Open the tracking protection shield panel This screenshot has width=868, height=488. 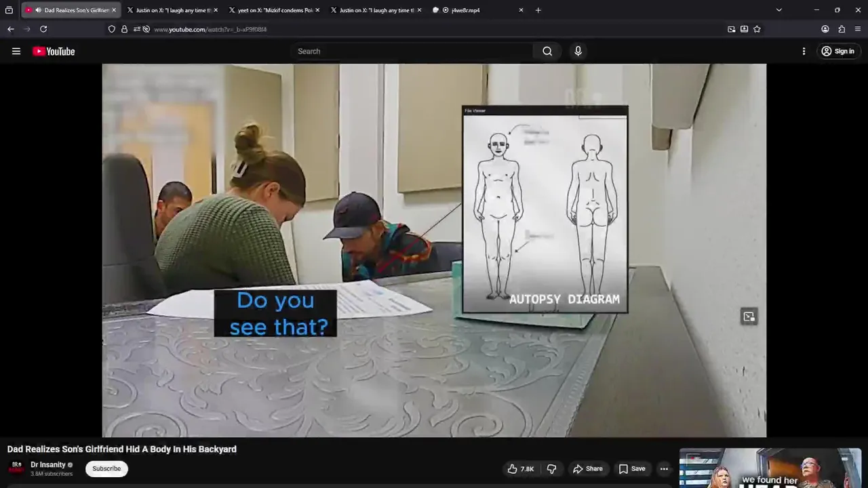tap(112, 29)
